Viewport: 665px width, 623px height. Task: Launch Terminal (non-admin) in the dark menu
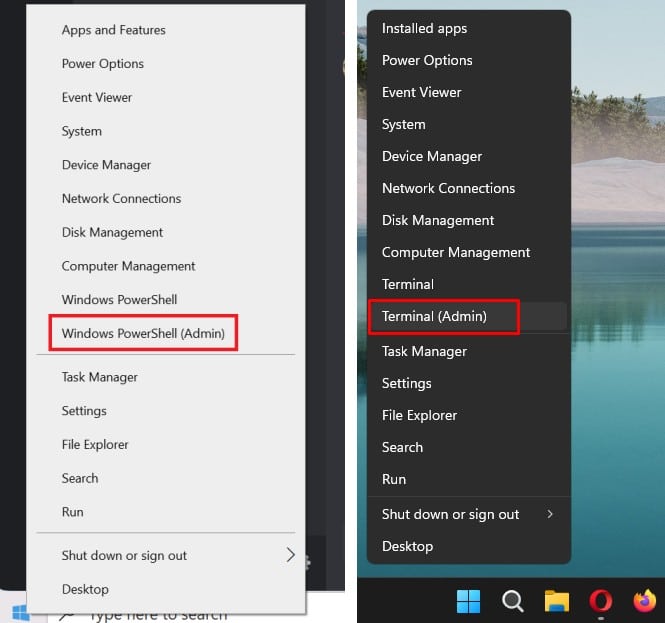pos(468,284)
